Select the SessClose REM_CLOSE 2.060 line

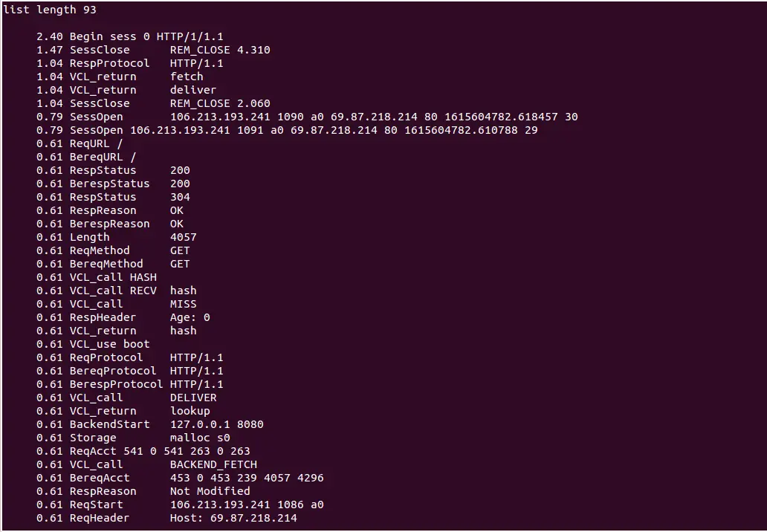click(153, 104)
